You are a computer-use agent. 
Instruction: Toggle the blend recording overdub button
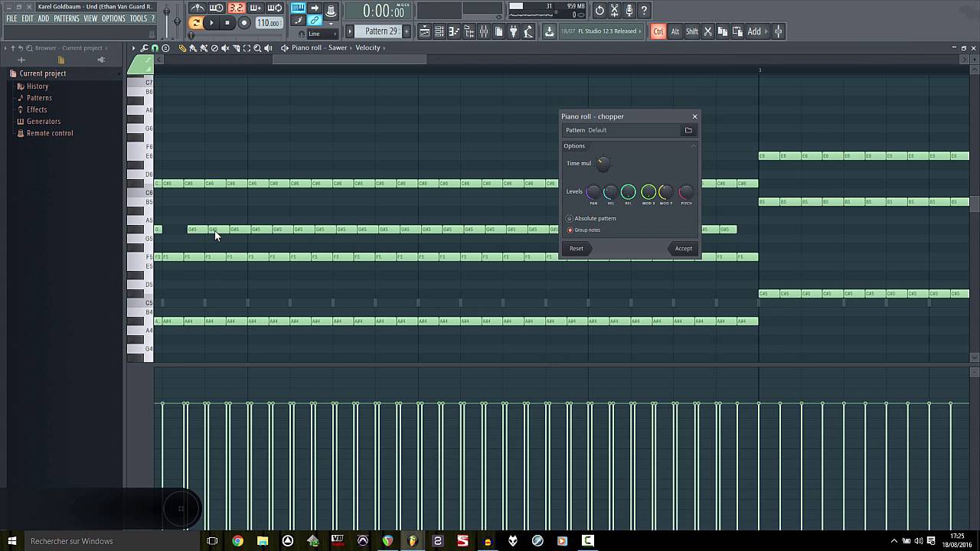click(256, 8)
